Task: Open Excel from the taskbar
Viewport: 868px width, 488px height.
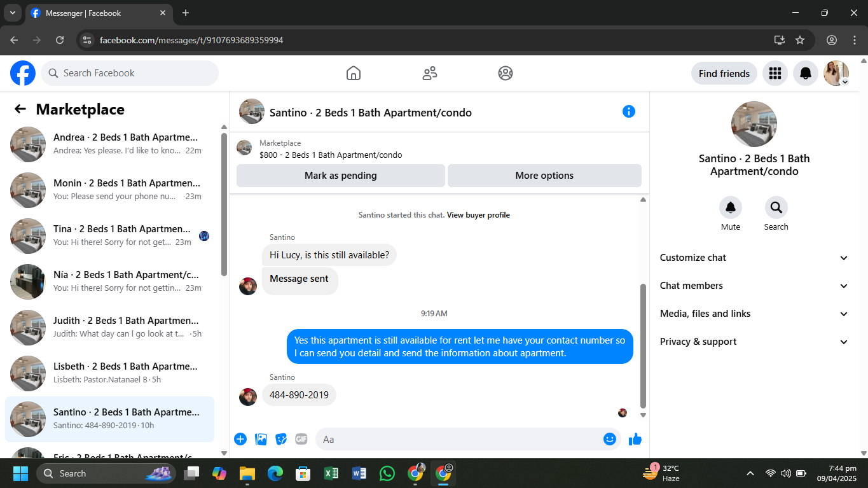Action: click(x=331, y=473)
